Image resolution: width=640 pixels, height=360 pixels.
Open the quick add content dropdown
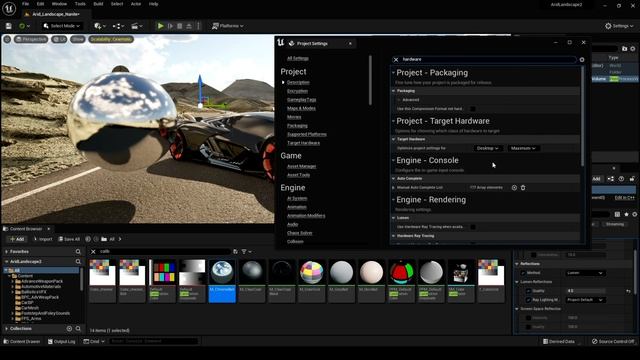coord(100,26)
